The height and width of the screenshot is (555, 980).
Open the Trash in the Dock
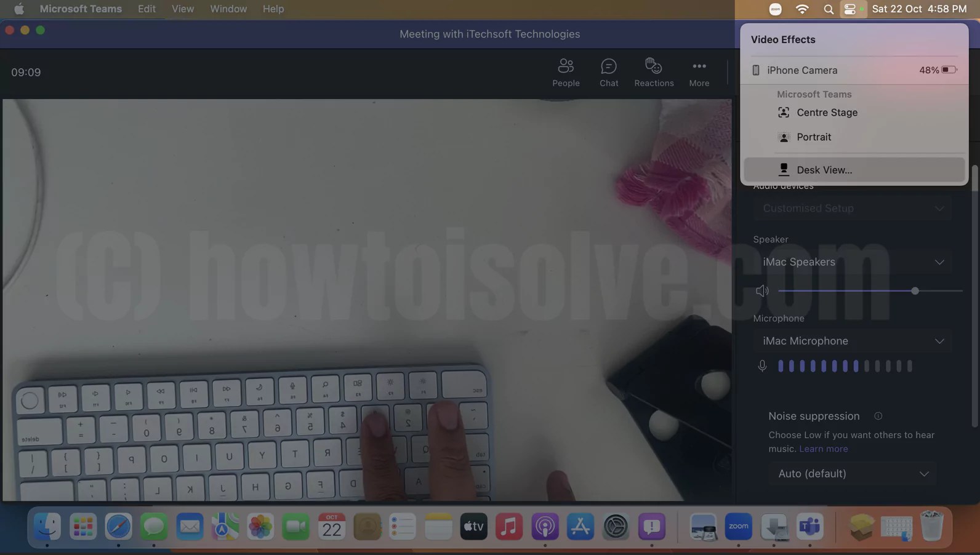point(932,527)
